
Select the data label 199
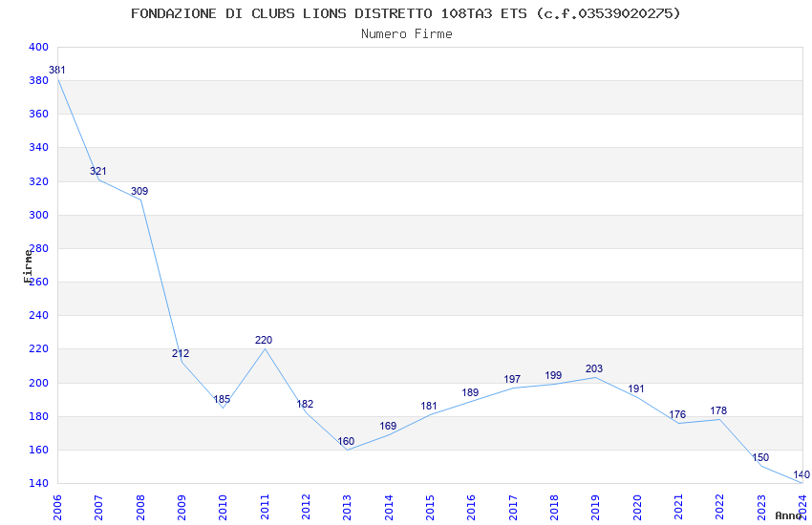pos(553,375)
